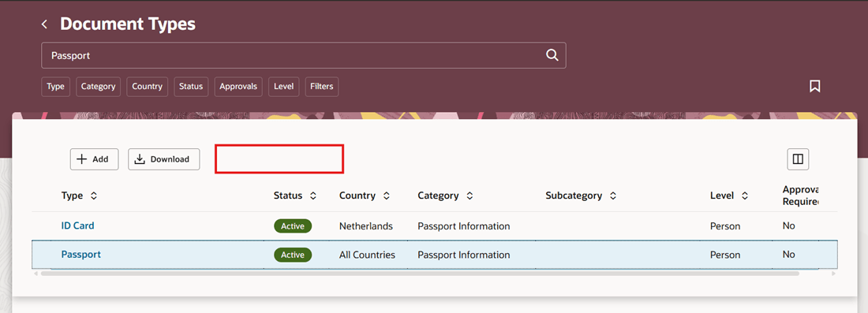Image resolution: width=868 pixels, height=313 pixels.
Task: Click the Document Types heading
Action: [128, 24]
